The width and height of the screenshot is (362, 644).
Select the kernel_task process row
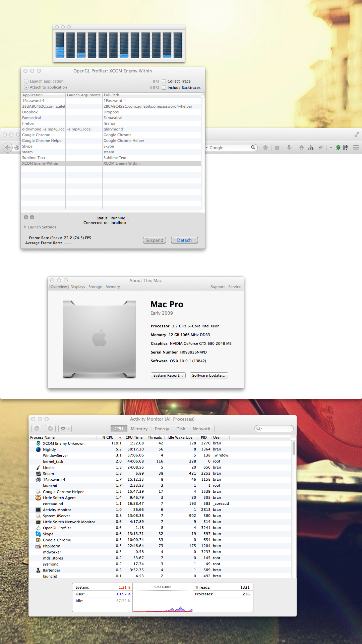(x=160, y=462)
